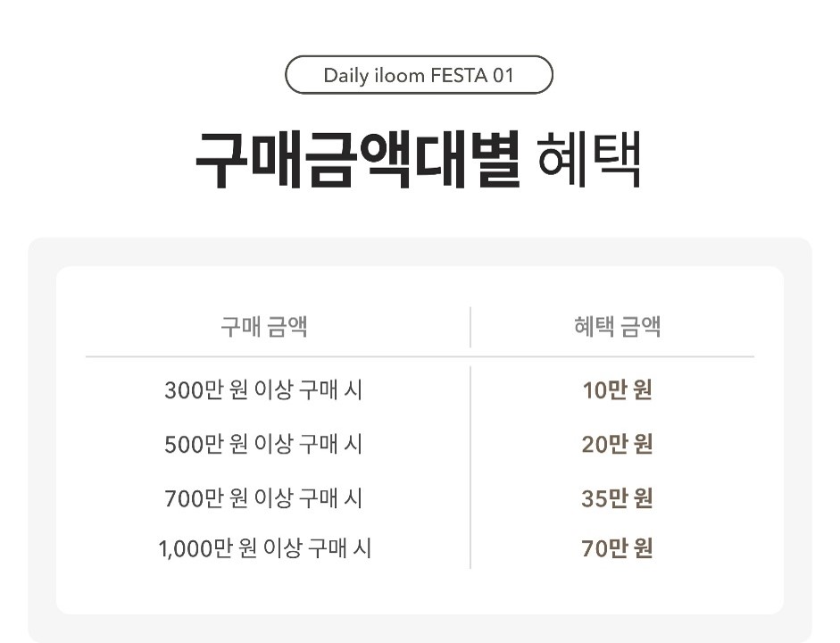This screenshot has width=840, height=643.
Task: Click the word 'Daily' in the top badge
Action: (x=345, y=75)
